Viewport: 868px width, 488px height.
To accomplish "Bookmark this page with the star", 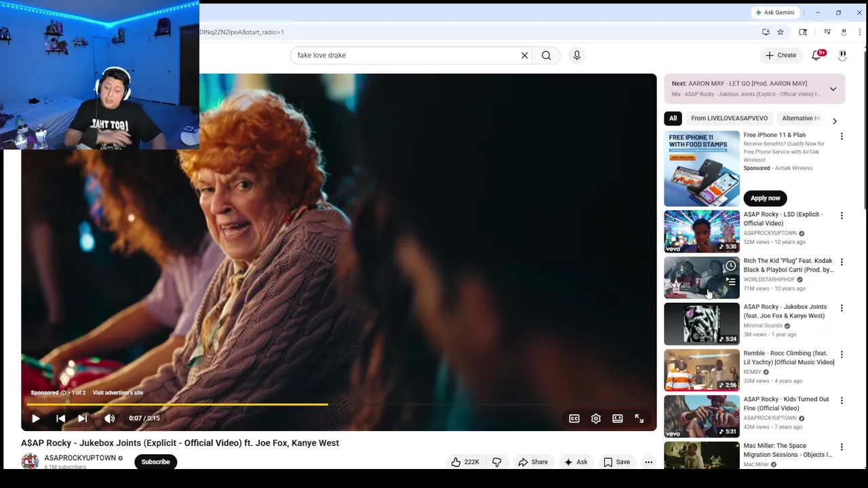I will [781, 32].
